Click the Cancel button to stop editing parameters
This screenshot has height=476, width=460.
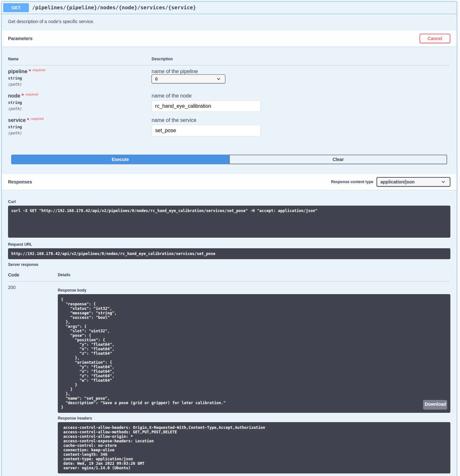[x=435, y=38]
